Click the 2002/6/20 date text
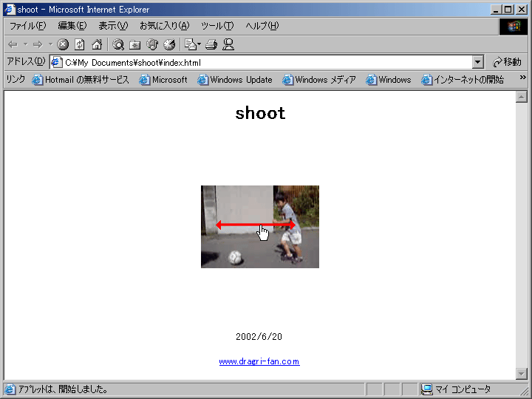Screen dimensions: 532x399 coord(259,337)
